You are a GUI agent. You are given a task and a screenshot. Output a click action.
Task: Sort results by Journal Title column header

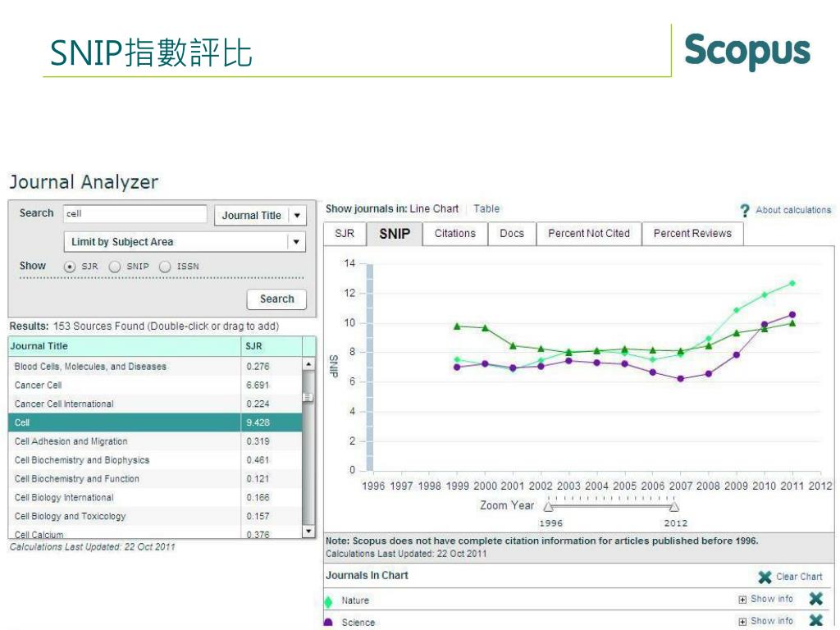point(125,346)
